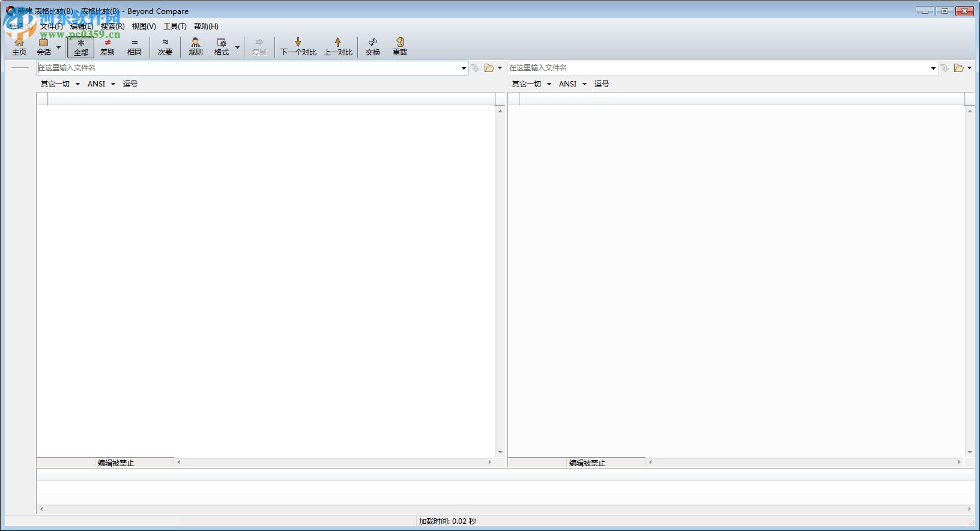Click right pane up scroll arrow
The image size is (980, 531).
[969, 111]
